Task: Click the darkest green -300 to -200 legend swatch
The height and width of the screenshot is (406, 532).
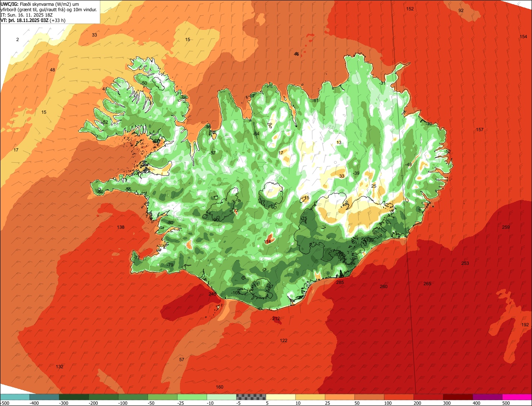Action: click(74, 397)
